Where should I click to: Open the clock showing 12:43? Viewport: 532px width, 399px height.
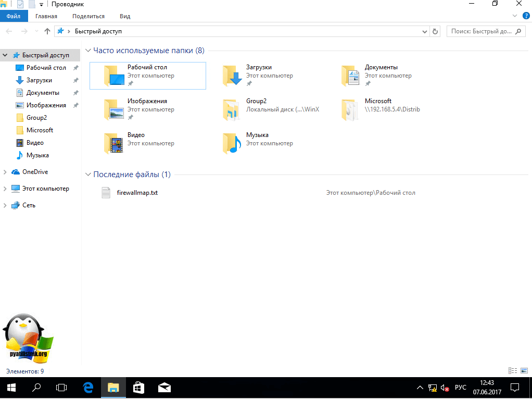click(487, 388)
